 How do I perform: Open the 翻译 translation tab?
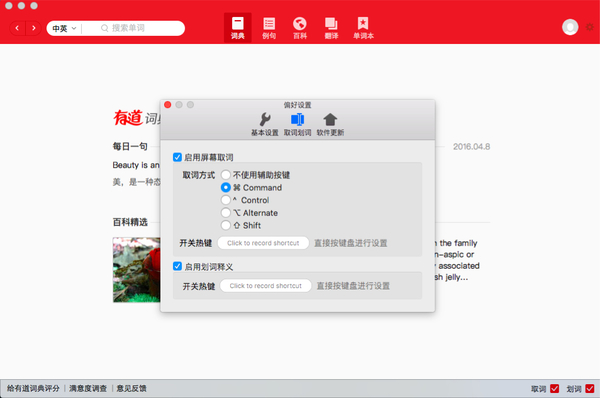point(331,28)
